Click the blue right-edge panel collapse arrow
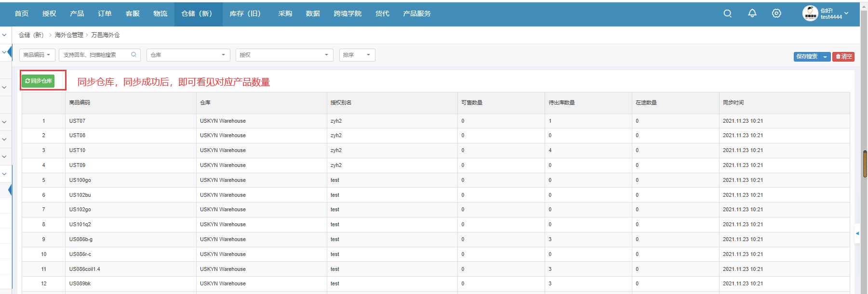Viewport: 868px width, 294px height. [857, 233]
